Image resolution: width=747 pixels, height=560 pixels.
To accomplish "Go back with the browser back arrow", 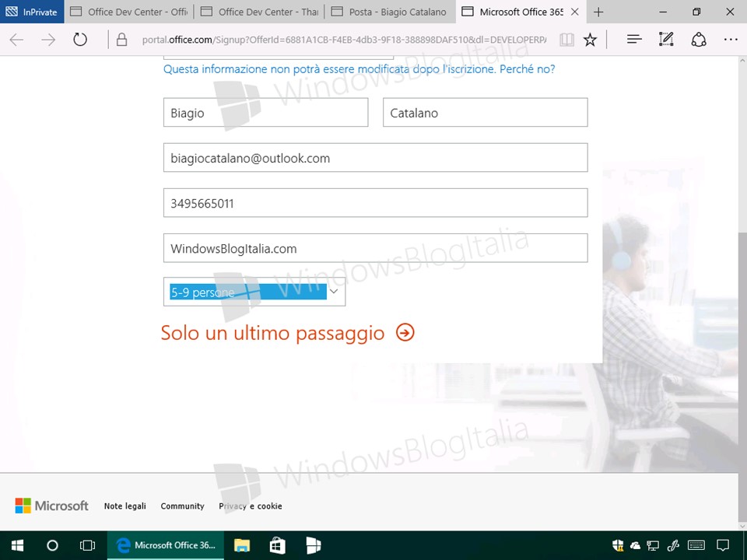I will [x=16, y=40].
